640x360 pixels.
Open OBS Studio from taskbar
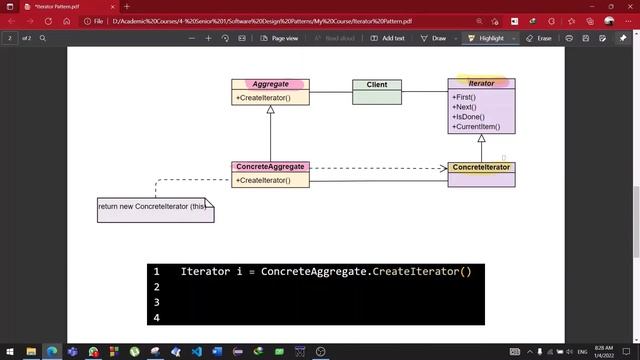[320, 351]
